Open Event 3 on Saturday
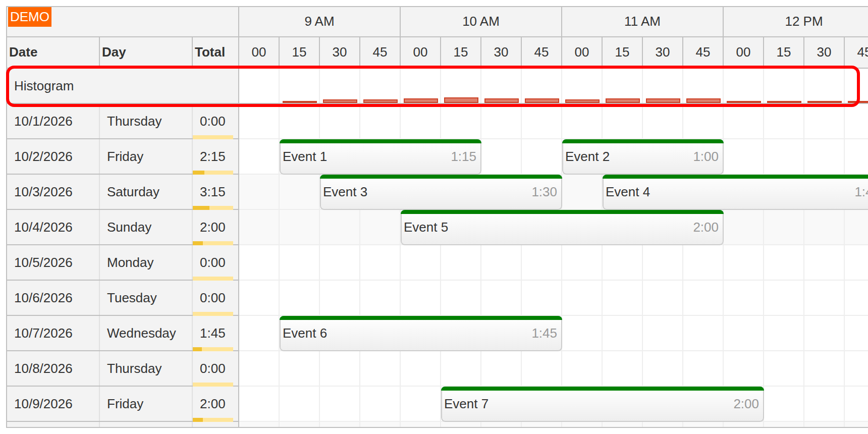 pyautogui.click(x=441, y=192)
